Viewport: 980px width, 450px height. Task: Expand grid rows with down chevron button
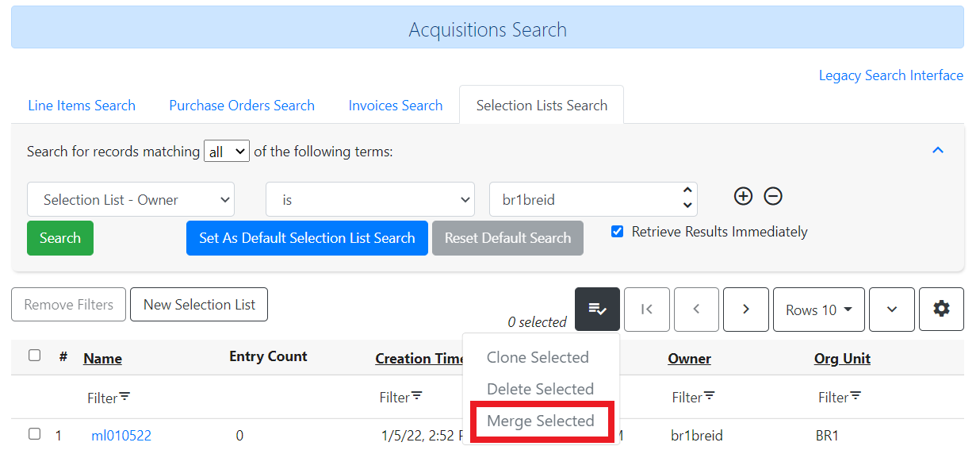click(892, 310)
